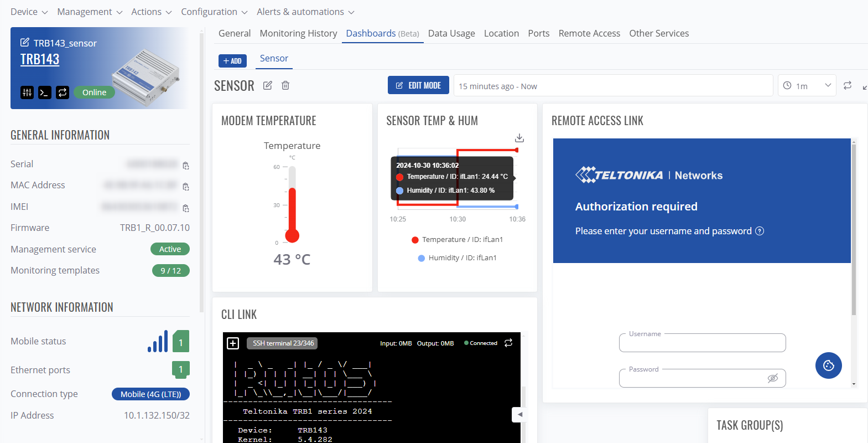The width and height of the screenshot is (868, 443).
Task: Expand the Alerts & automations menu
Action: coord(305,12)
